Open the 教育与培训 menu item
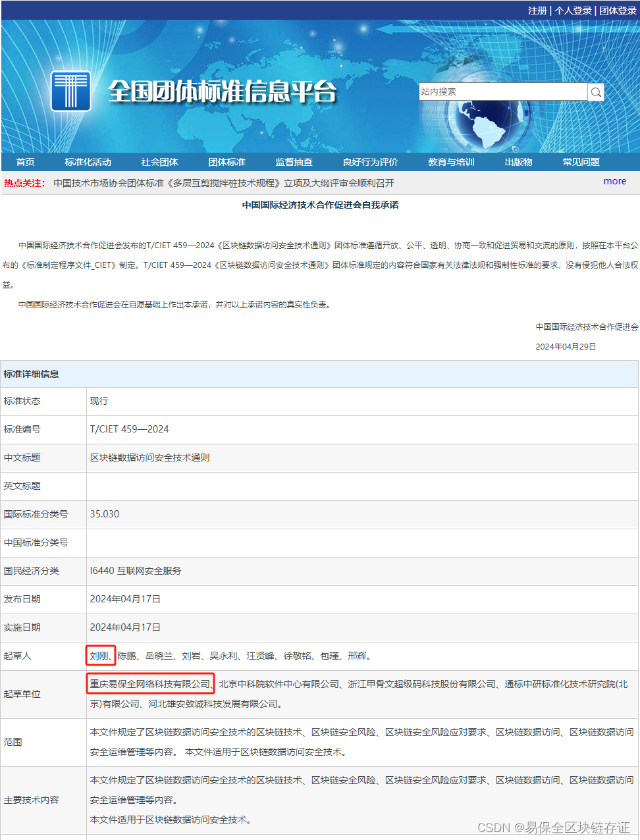This screenshot has height=840, width=640. pos(451,162)
